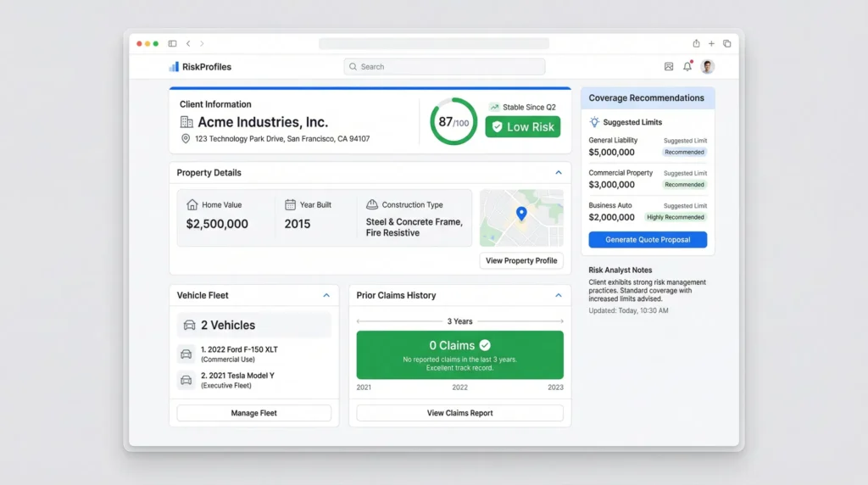Open the notifications bell
Screen dimensions: 868x485
click(687, 67)
